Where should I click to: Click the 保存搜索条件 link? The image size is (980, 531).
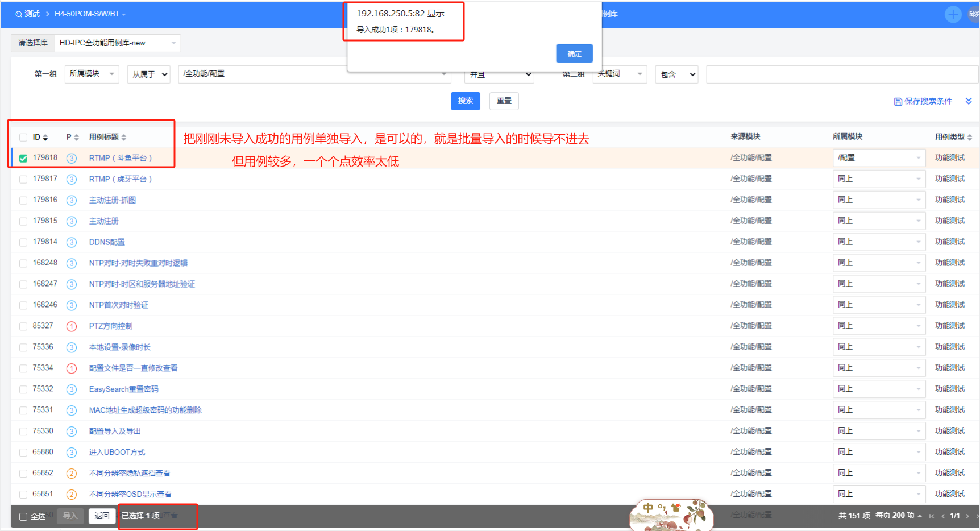(928, 102)
